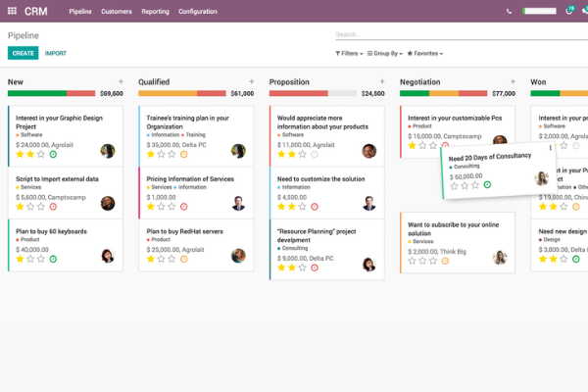Set first star on Need 20 Days of Consultancy
588x392 pixels.
454,186
